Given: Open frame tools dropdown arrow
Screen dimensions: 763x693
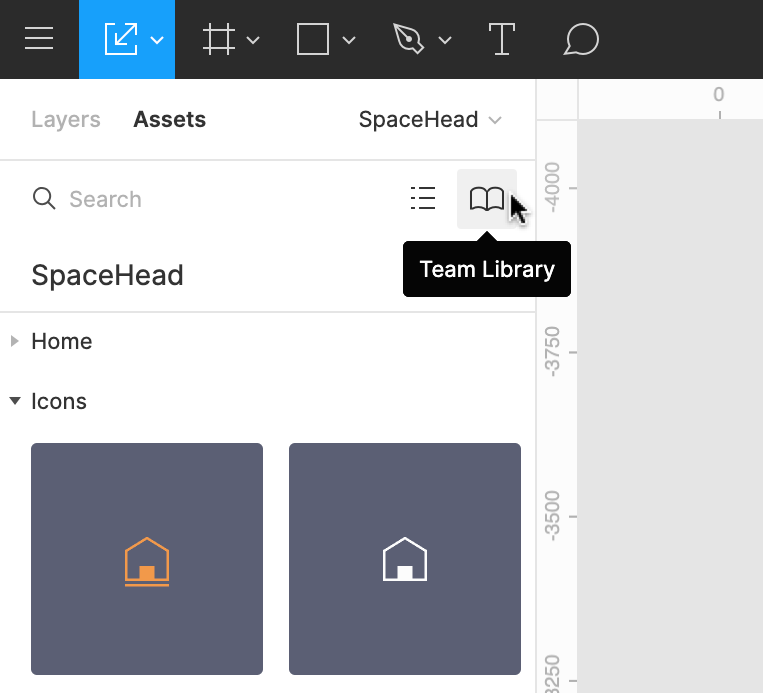Looking at the screenshot, I should coord(253,41).
